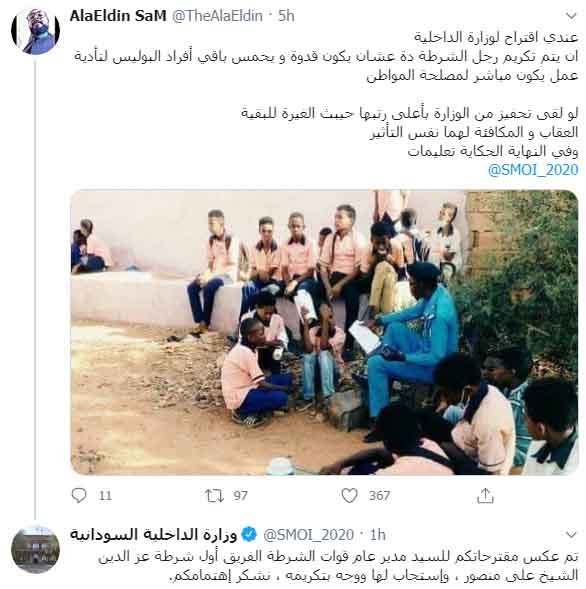Expand ministry reply options chevron
586x589 pixels.
coord(571,534)
